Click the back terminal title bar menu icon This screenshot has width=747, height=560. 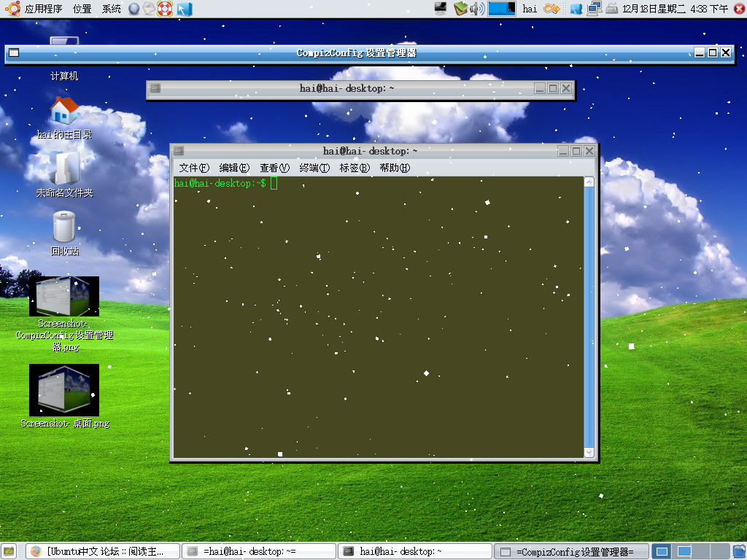coord(155,88)
